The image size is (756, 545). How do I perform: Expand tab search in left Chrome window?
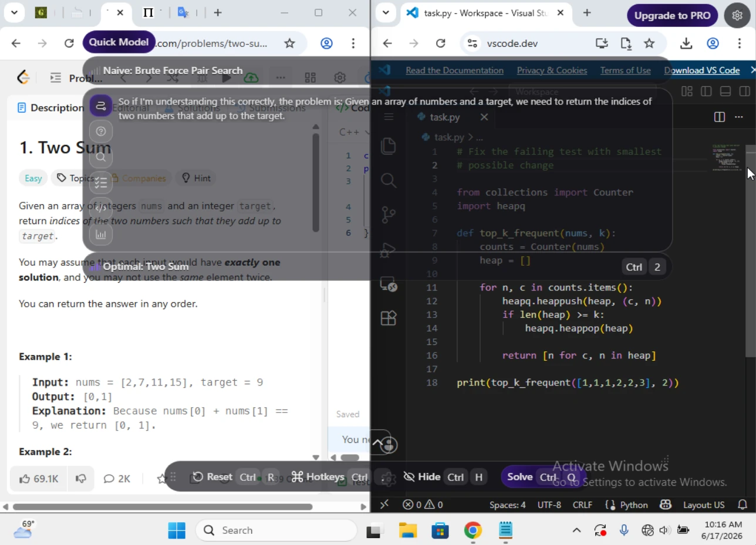tap(14, 12)
